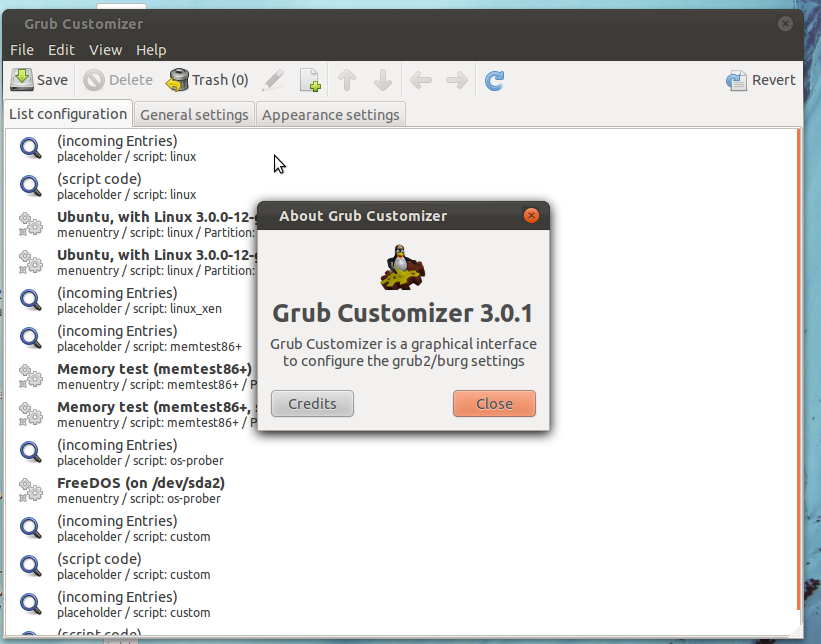Click gears icon next to FreeDOS entry
Image resolution: width=821 pixels, height=644 pixels.
pos(30,490)
